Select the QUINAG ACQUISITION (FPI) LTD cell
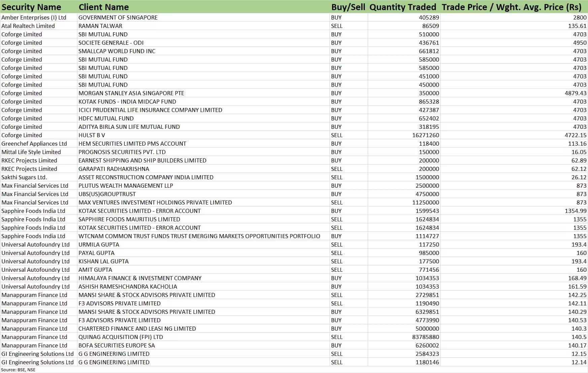 pyautogui.click(x=121, y=337)
